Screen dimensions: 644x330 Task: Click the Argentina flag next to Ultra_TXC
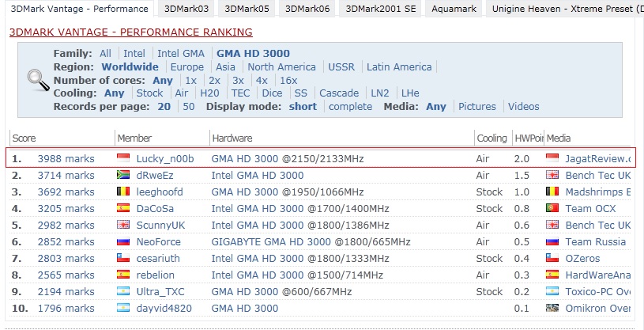pos(123,292)
